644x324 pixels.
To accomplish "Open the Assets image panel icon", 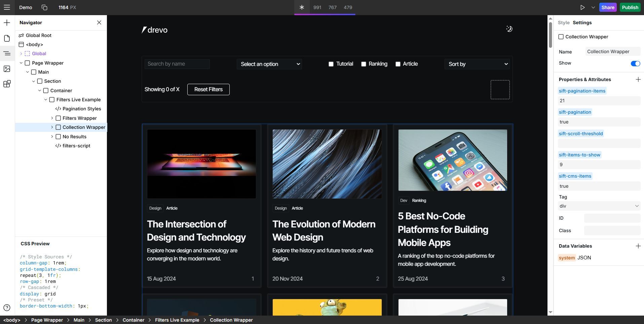I will [7, 69].
